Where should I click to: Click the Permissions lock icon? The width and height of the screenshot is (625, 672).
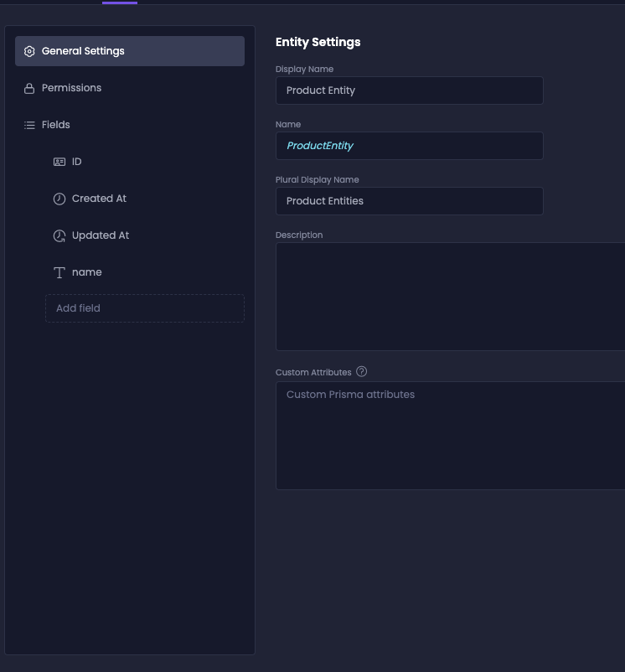(x=29, y=88)
